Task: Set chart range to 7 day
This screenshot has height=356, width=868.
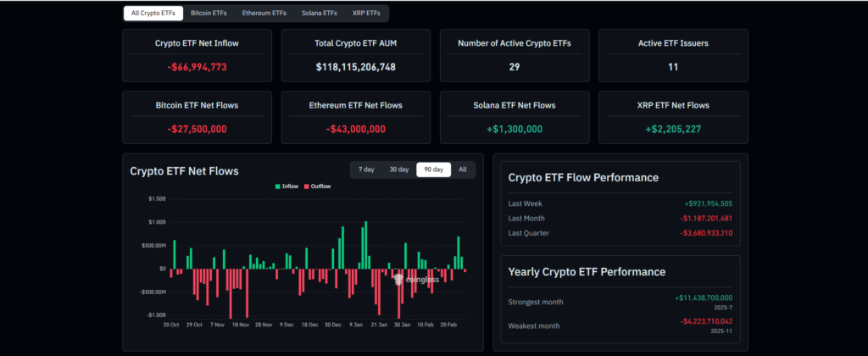Action: tap(366, 170)
